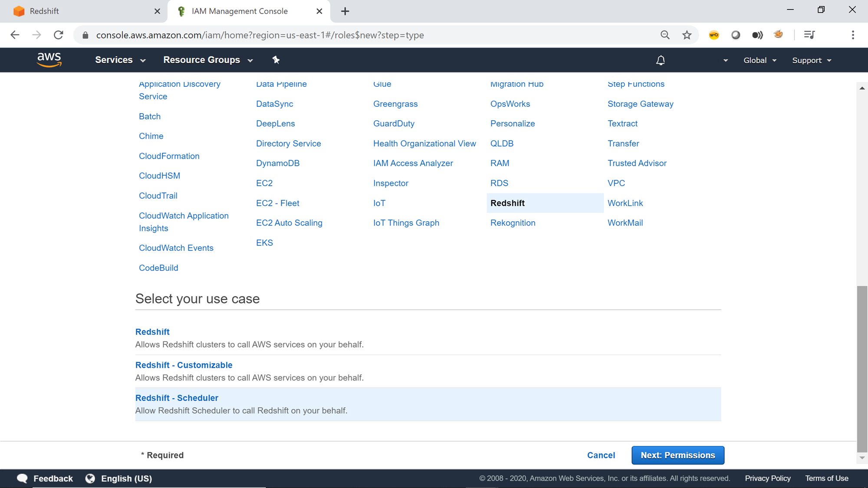Viewport: 868px width, 488px height.
Task: Click the browser zoom magnifier icon
Action: click(665, 35)
